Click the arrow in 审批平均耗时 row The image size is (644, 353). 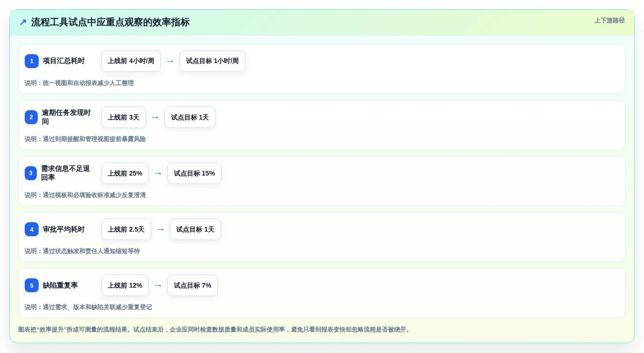(160, 229)
